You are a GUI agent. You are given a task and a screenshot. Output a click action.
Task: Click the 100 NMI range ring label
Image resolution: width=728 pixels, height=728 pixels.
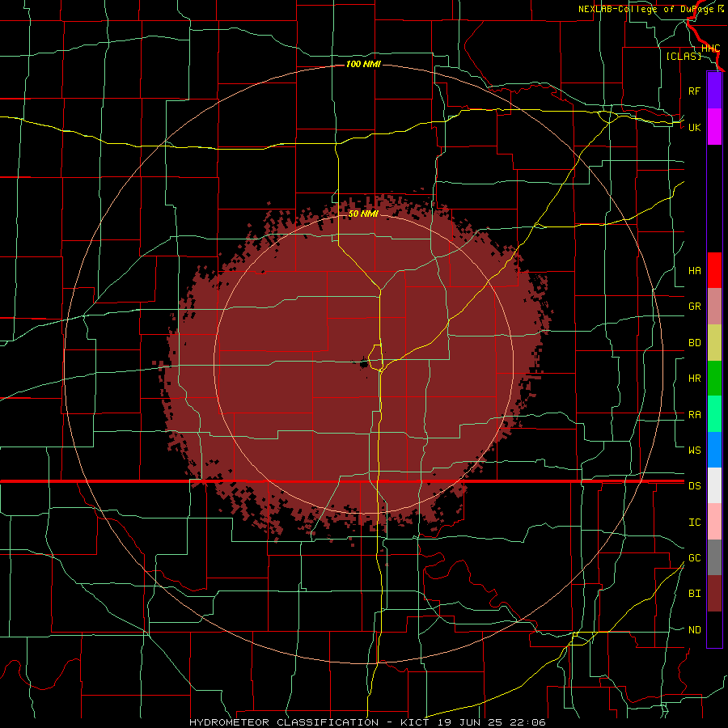click(x=363, y=64)
